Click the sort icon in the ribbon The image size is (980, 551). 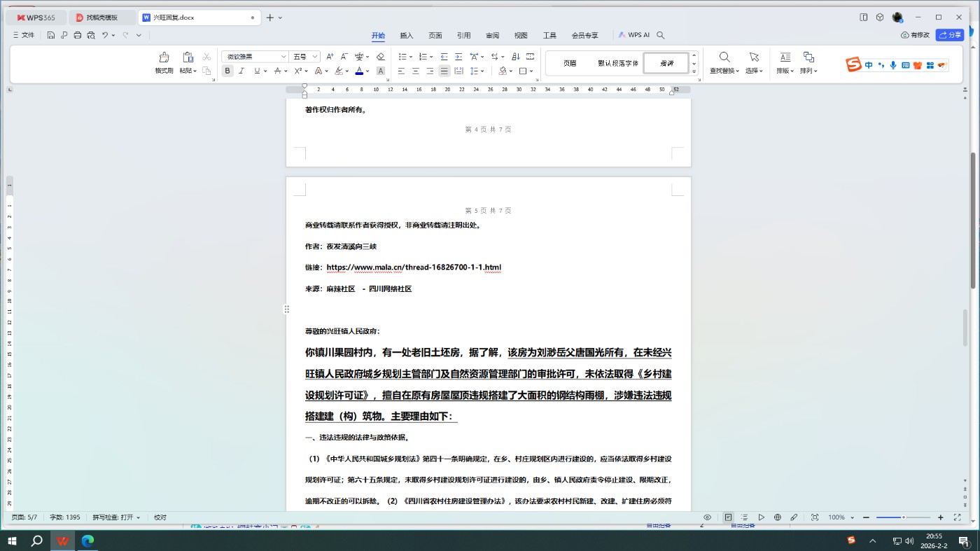[515, 57]
